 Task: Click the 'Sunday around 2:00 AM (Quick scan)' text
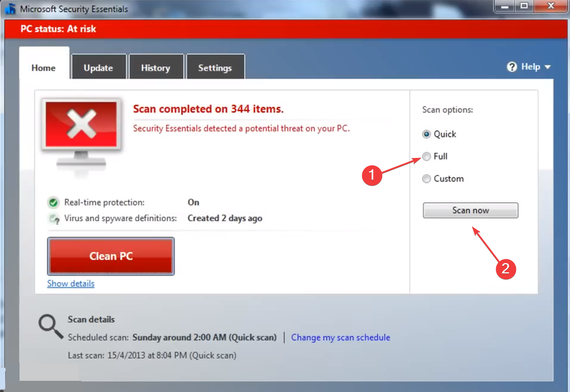pyautogui.click(x=204, y=337)
